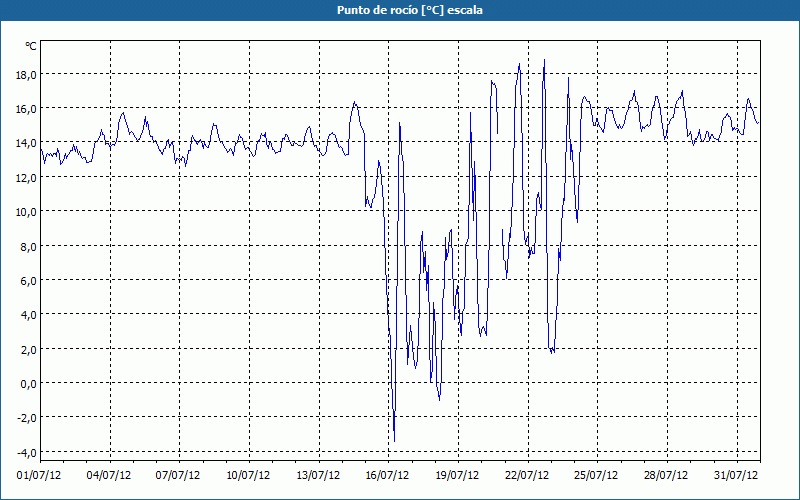
Task: Click the -2,0 y-axis label
Action: click(x=26, y=418)
